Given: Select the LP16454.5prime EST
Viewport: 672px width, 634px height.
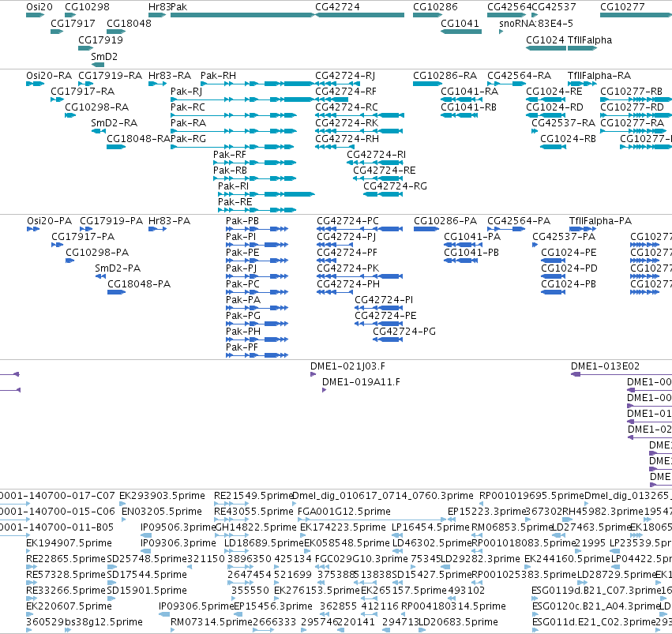Looking at the screenshot, I should click(397, 535).
